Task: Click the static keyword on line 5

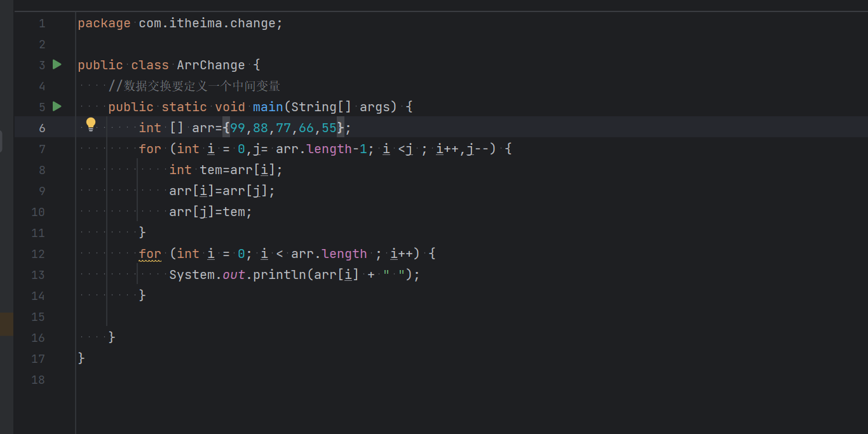Action: [x=184, y=107]
